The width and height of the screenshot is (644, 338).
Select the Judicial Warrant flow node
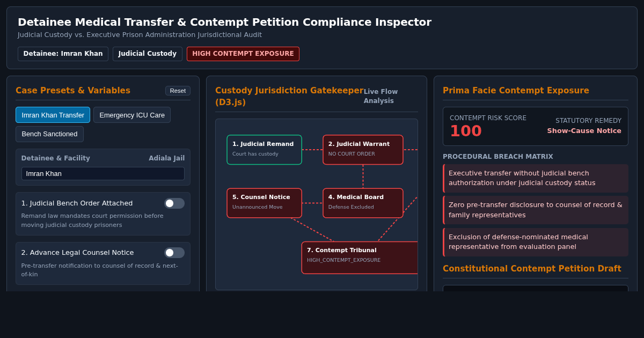click(x=363, y=150)
